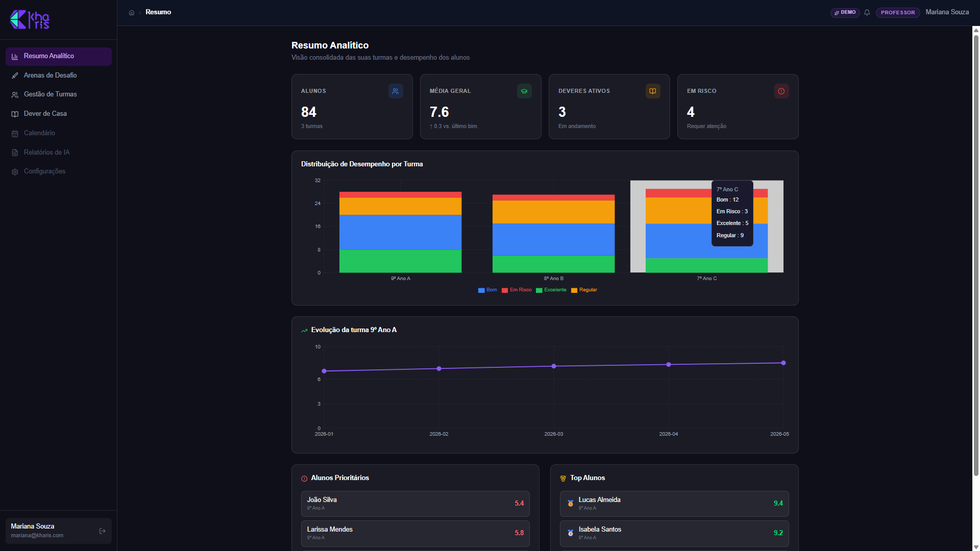The height and width of the screenshot is (551, 980).
Task: Click the Deveres Ativos book icon
Action: (x=653, y=91)
